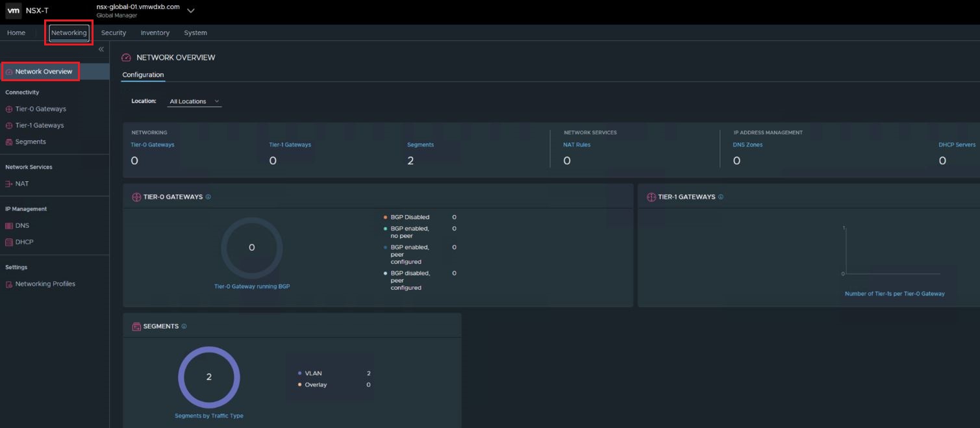Click the Networking Profiles icon

(x=9, y=284)
